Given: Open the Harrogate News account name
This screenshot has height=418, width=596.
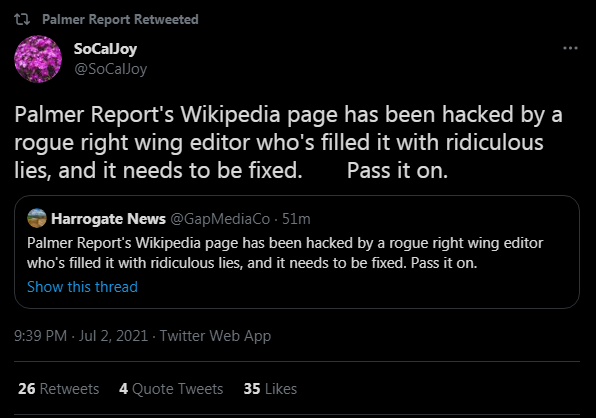Looking at the screenshot, I should [108, 218].
